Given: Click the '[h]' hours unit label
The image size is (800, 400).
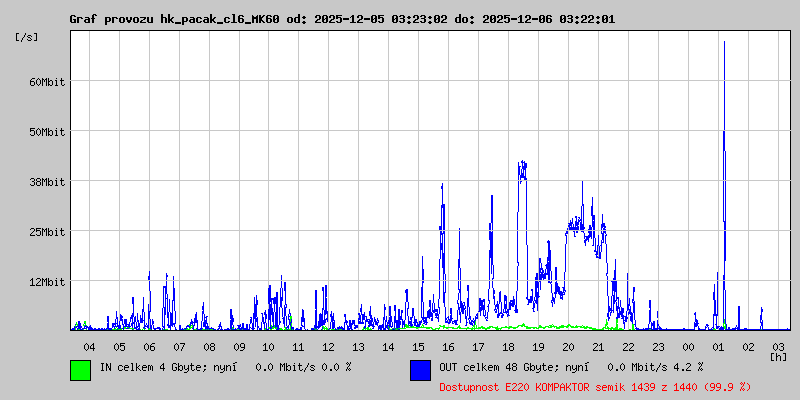Looking at the screenshot, I should click(x=778, y=356).
